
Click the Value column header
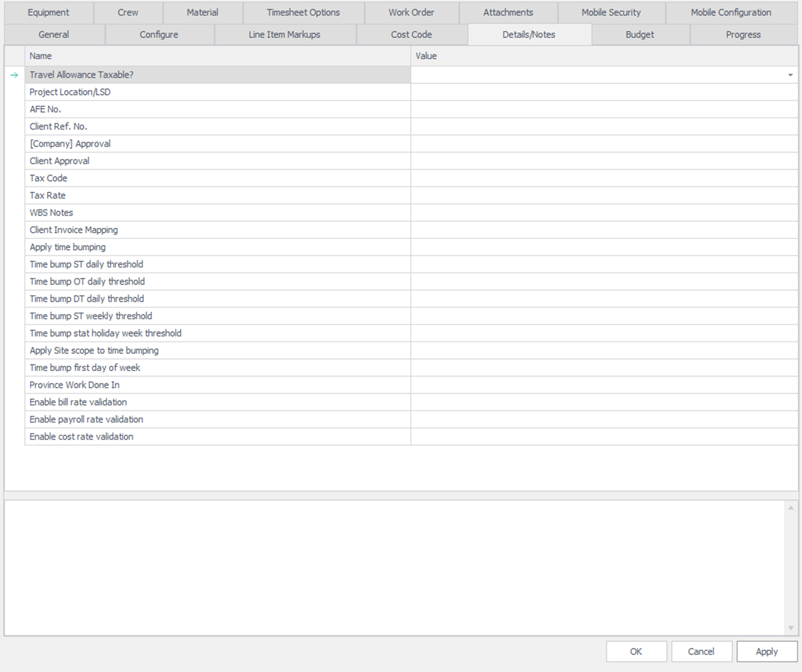tap(603, 56)
